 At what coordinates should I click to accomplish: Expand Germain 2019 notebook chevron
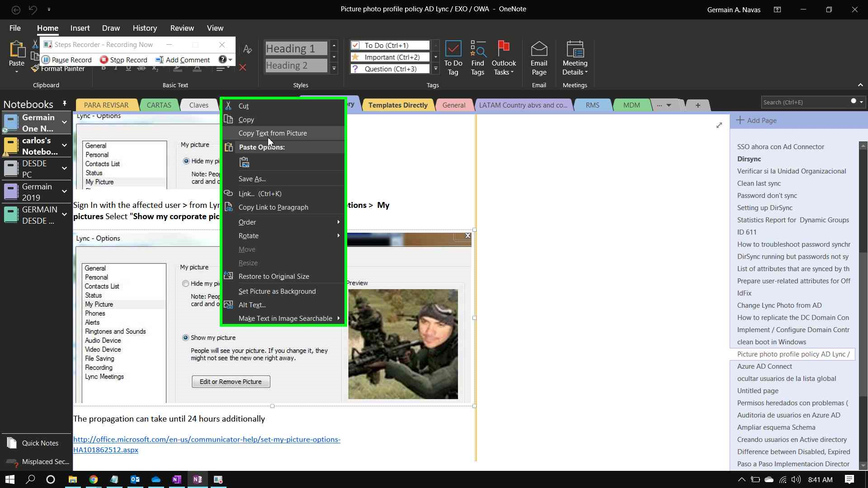pyautogui.click(x=64, y=192)
